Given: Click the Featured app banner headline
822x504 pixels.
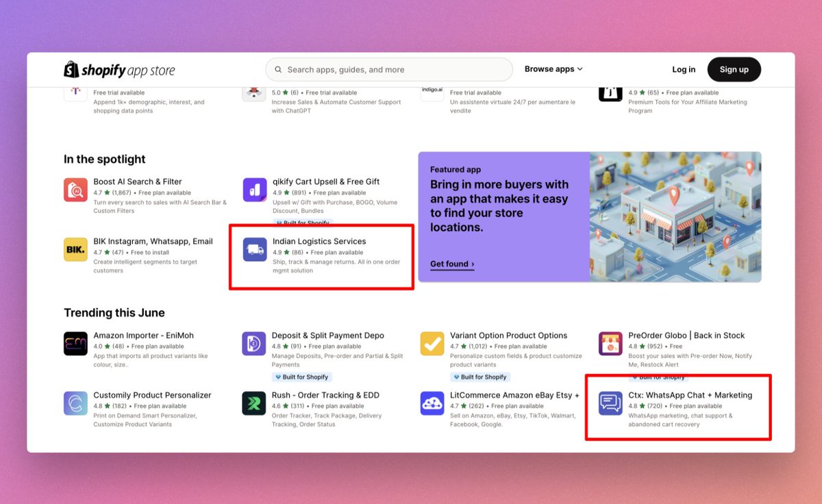Looking at the screenshot, I should [499, 206].
